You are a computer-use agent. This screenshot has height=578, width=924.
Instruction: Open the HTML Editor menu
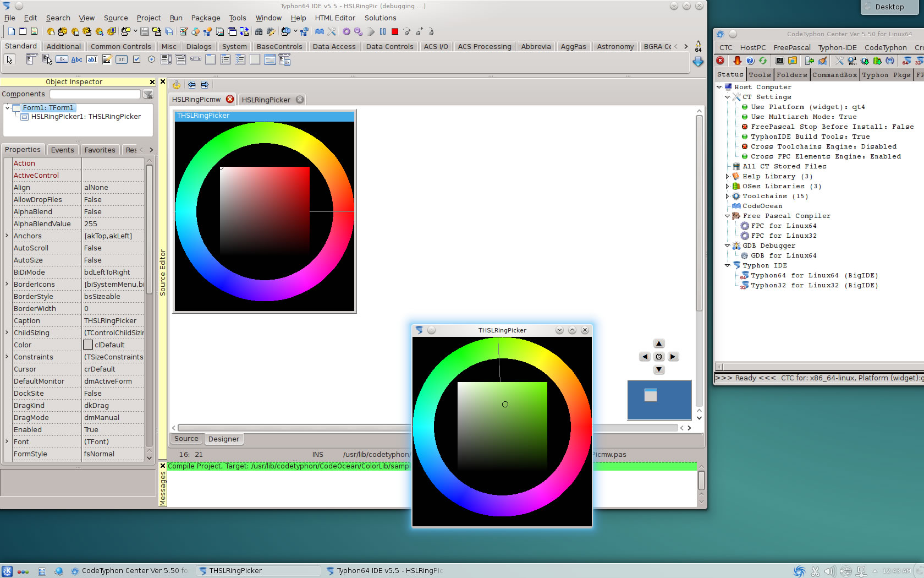tap(335, 18)
